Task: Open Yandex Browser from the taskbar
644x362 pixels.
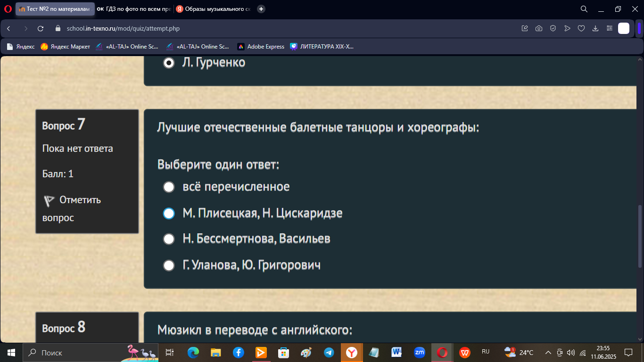Action: [x=352, y=353]
